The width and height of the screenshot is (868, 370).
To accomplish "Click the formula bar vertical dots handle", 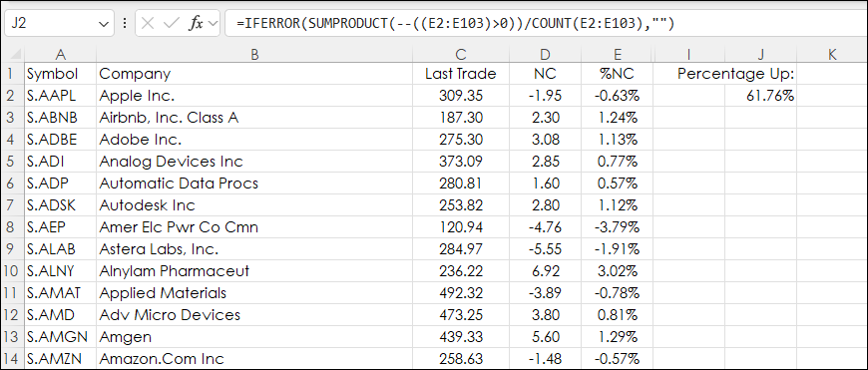I will coord(125,23).
